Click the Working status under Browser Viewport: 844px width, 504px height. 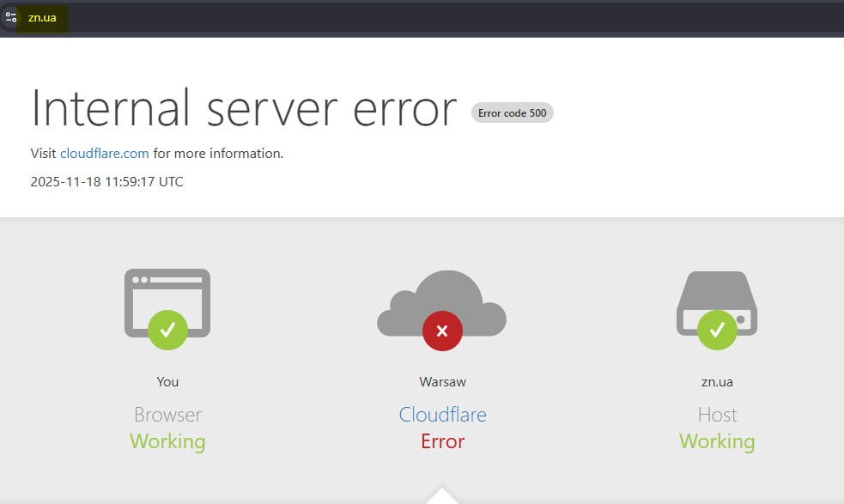[167, 441]
